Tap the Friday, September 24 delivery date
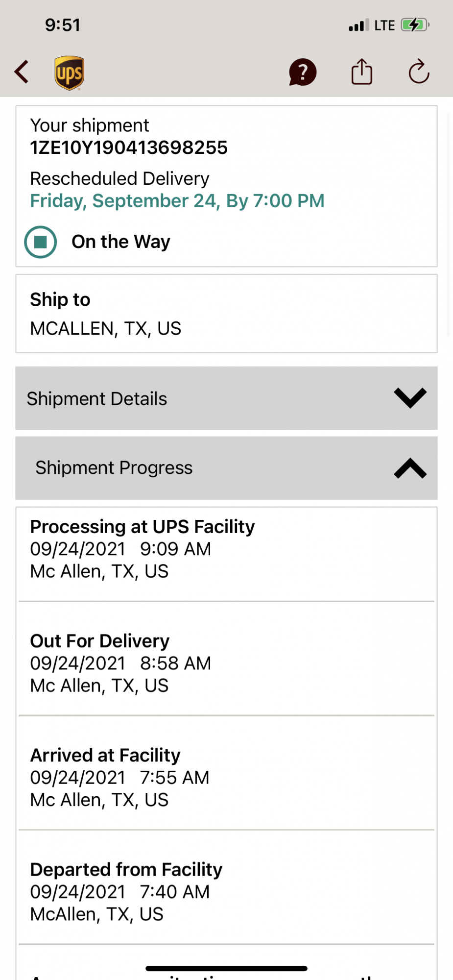453x980 pixels. pyautogui.click(x=177, y=201)
